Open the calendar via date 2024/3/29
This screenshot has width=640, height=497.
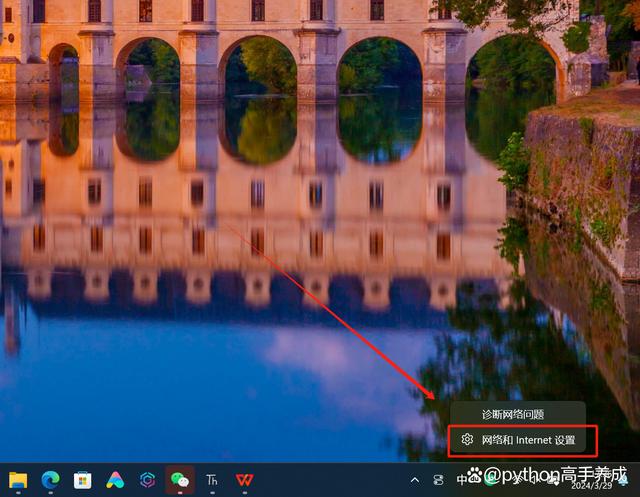pyautogui.click(x=588, y=485)
